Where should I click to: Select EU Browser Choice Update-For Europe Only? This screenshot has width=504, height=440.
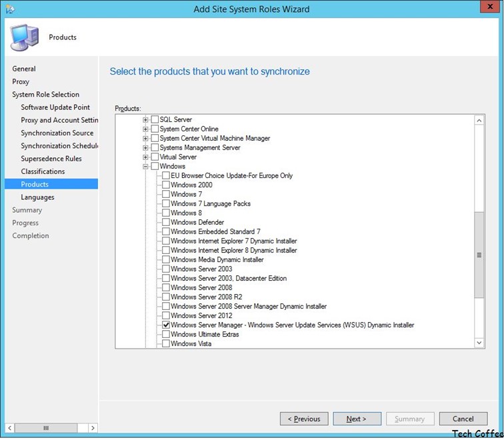coord(231,175)
